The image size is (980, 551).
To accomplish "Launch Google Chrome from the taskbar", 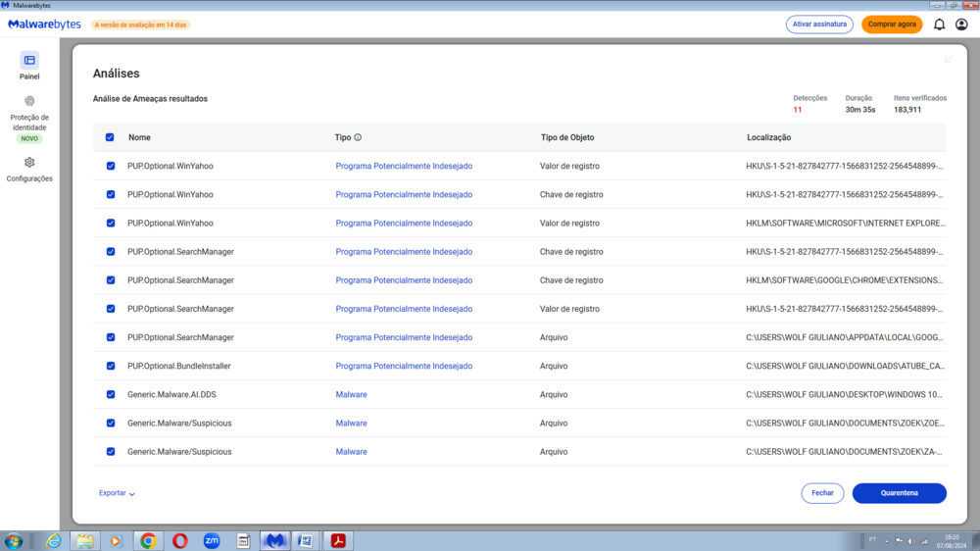I will (148, 540).
